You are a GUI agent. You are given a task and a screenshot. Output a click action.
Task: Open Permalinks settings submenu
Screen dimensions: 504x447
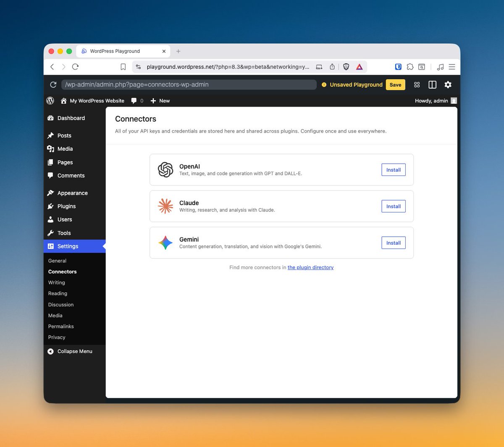61,327
